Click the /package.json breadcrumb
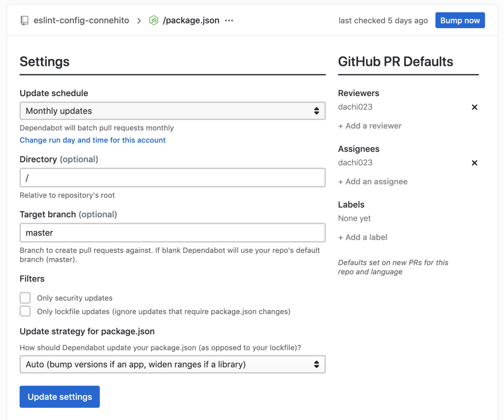504x420 pixels. (191, 21)
